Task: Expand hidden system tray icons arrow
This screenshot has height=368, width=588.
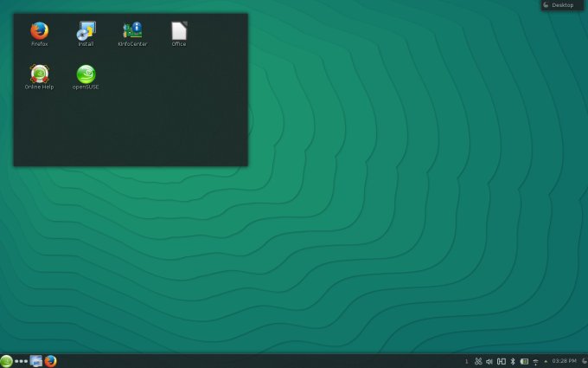Action: point(546,361)
